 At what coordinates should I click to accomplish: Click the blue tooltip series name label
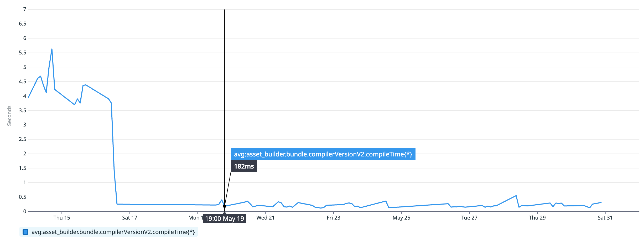tap(323, 154)
